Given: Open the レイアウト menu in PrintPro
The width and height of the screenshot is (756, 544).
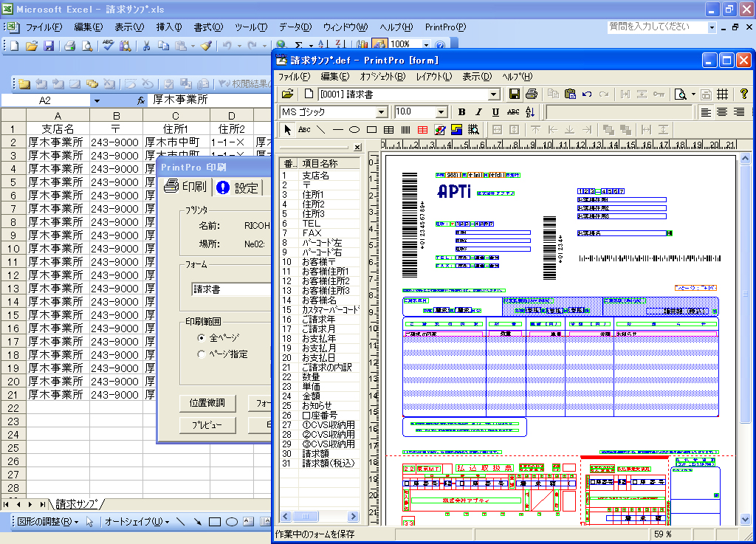Looking at the screenshot, I should [434, 77].
